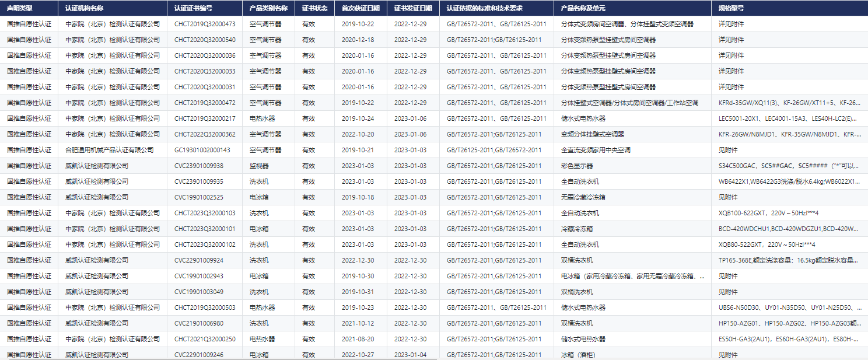868x360 pixels.
Task: Click first certification date 2019-10-21
Action: tap(358, 150)
